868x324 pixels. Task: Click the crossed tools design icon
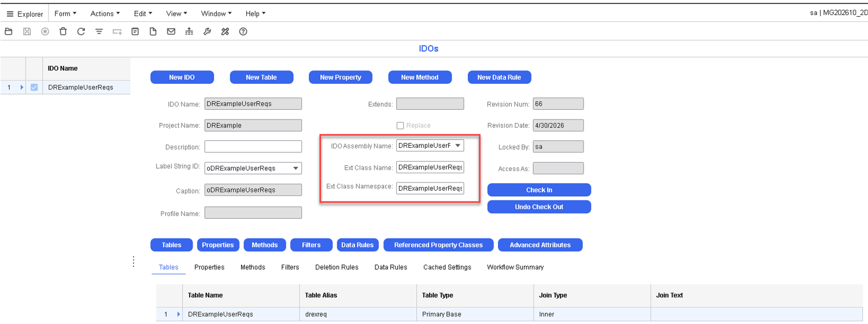[225, 32]
